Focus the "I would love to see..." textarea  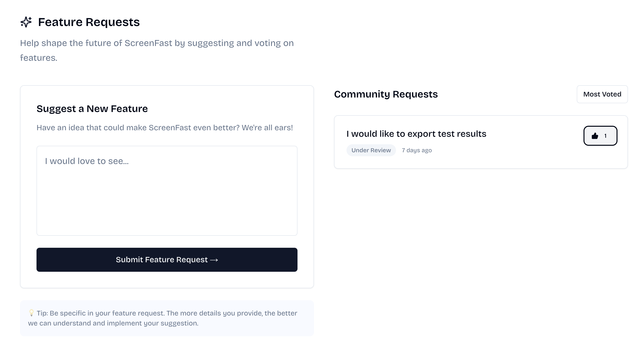coord(167,190)
